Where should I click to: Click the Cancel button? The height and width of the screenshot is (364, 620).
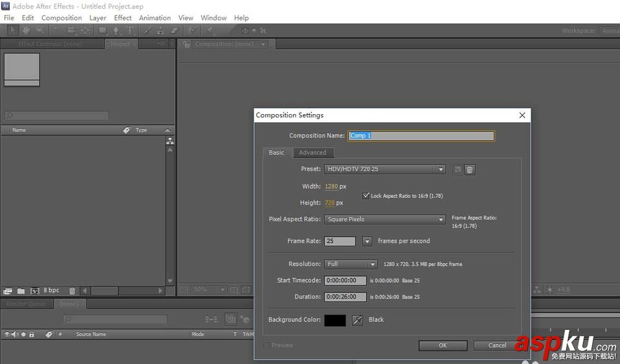(x=497, y=345)
